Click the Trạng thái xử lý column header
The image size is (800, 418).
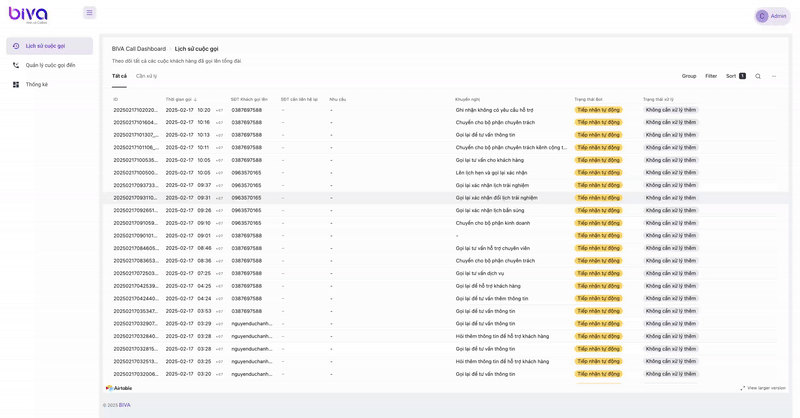coord(658,100)
